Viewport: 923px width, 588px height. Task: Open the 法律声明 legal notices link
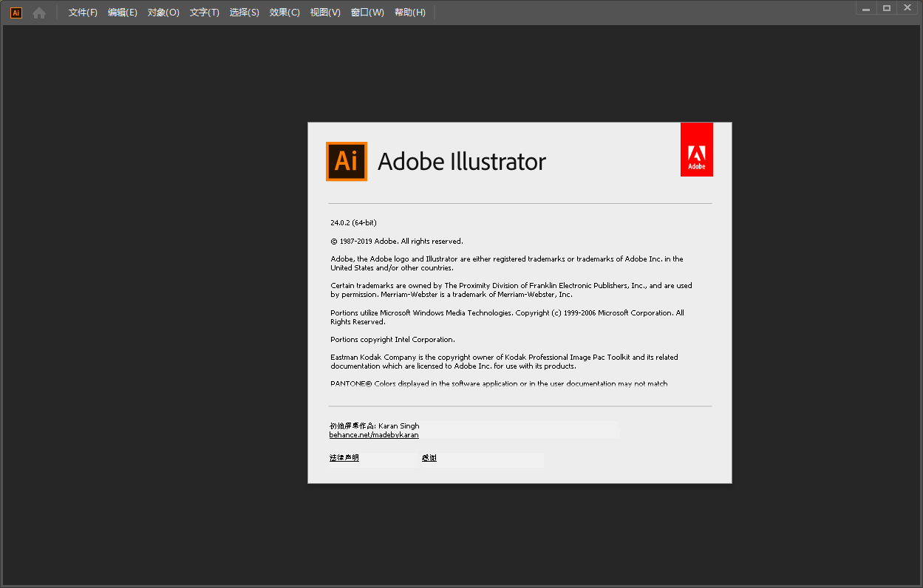344,458
